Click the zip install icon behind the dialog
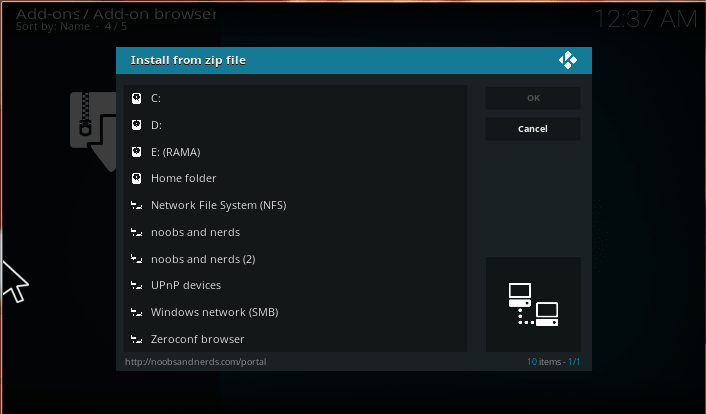The width and height of the screenshot is (706, 414). 93,131
